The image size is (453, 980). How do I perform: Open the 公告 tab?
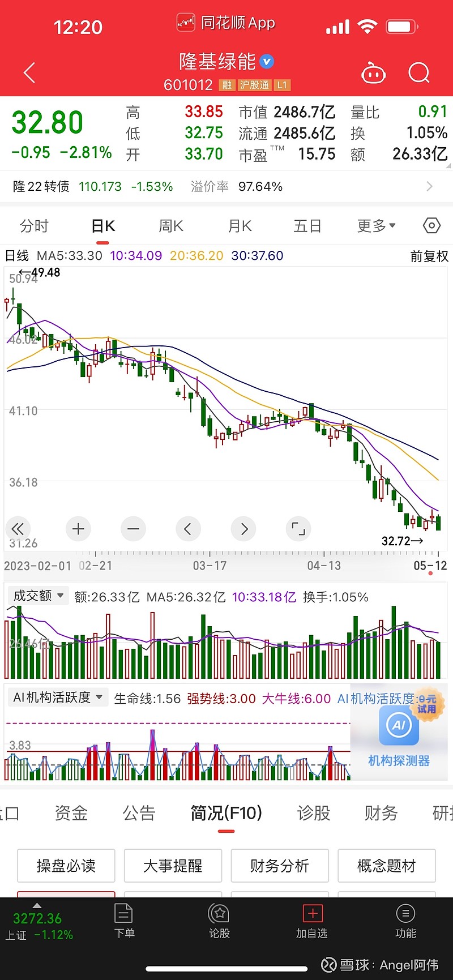[139, 813]
